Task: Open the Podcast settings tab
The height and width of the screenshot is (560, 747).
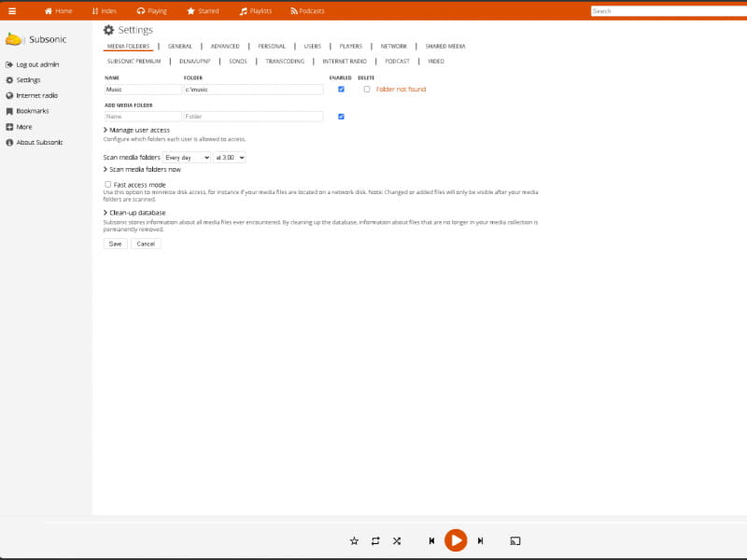Action: 398,61
